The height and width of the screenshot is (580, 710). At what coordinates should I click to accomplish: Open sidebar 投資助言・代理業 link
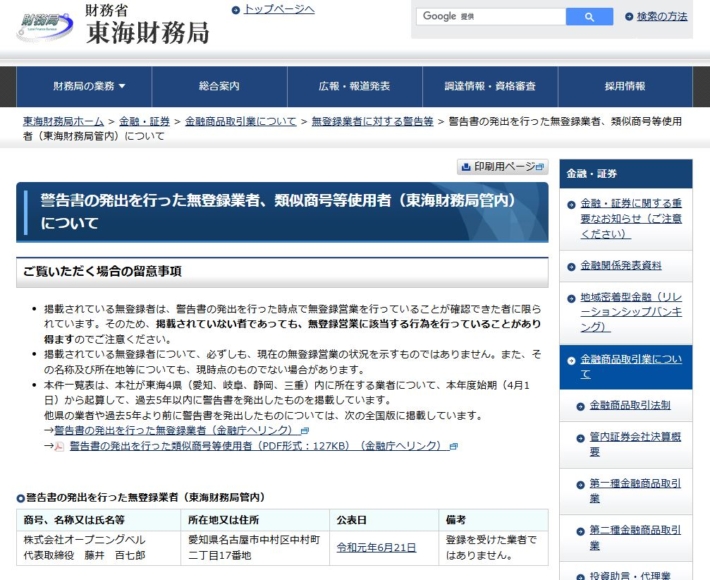pos(629,575)
